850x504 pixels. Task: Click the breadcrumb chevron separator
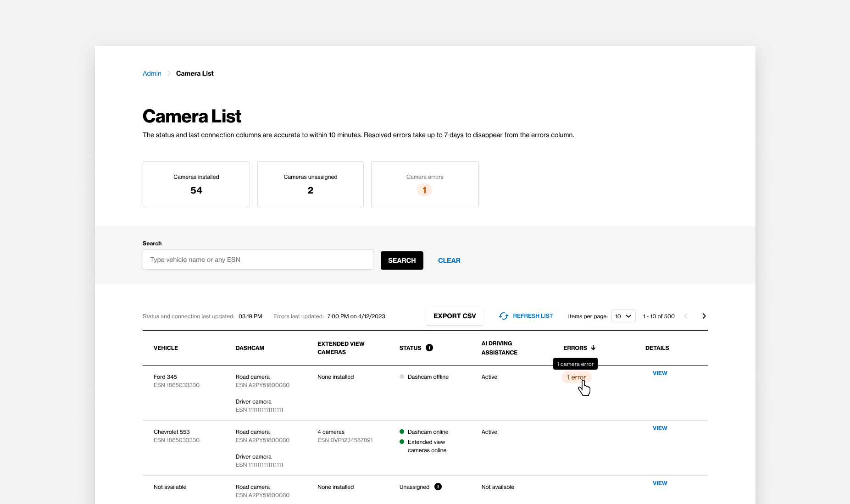pyautogui.click(x=169, y=73)
